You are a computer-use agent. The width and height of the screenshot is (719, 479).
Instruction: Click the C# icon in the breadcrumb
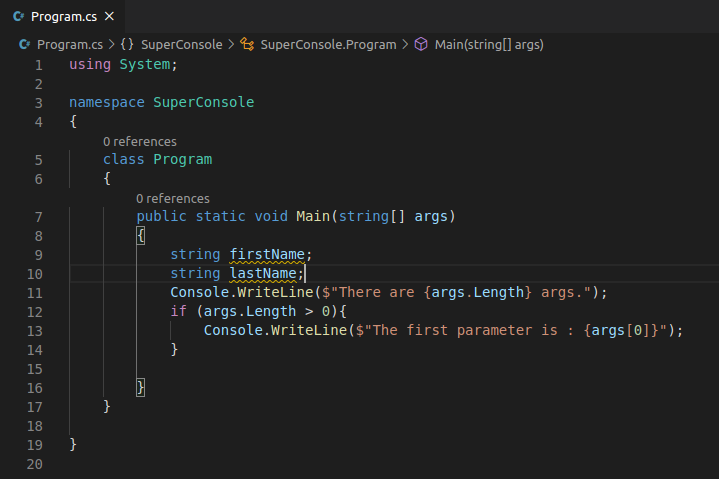[24, 44]
